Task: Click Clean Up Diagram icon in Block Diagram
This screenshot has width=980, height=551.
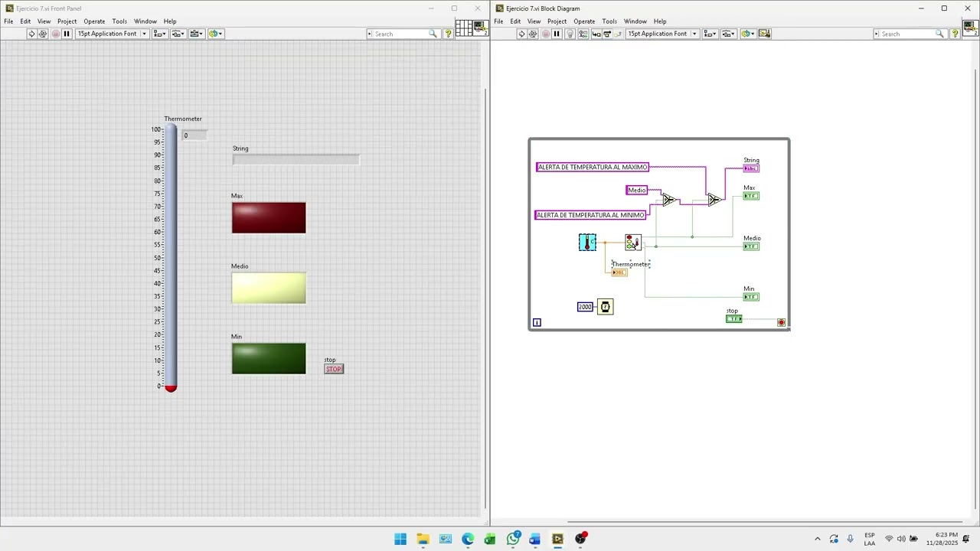Action: (764, 34)
